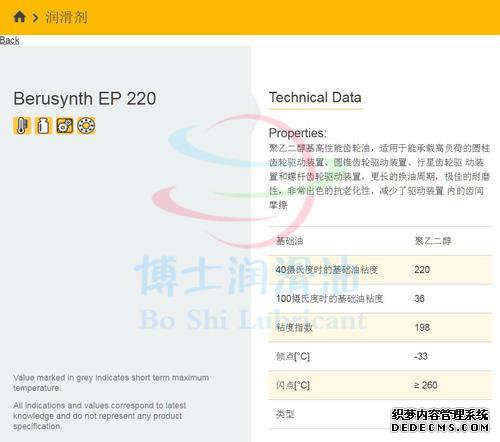Screen dimensions: 500x442
Task: Click the 40摄氏度时的基础油粘度 label
Action: point(327,270)
